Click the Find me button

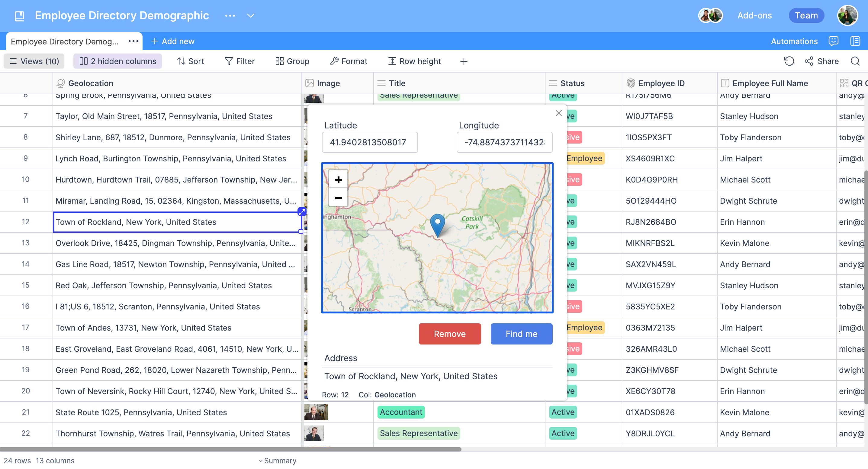521,334
